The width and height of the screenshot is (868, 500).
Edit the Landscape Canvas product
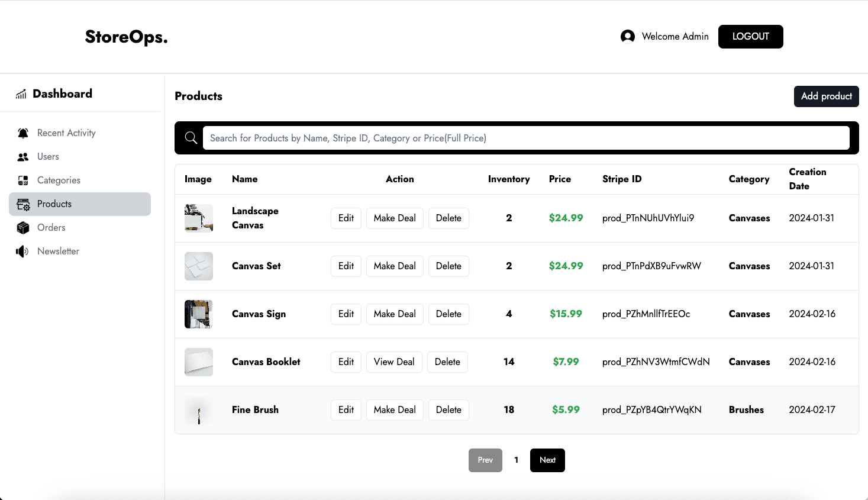click(346, 218)
